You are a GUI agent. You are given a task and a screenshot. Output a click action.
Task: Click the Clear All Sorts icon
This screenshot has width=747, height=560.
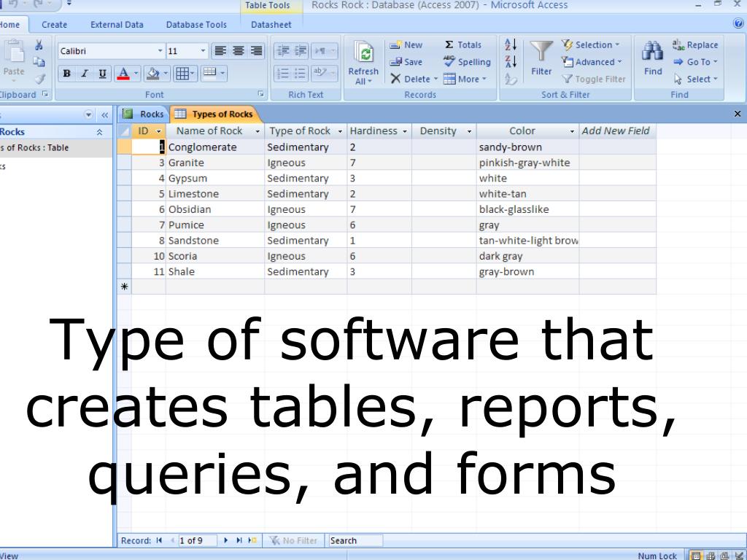coord(511,79)
